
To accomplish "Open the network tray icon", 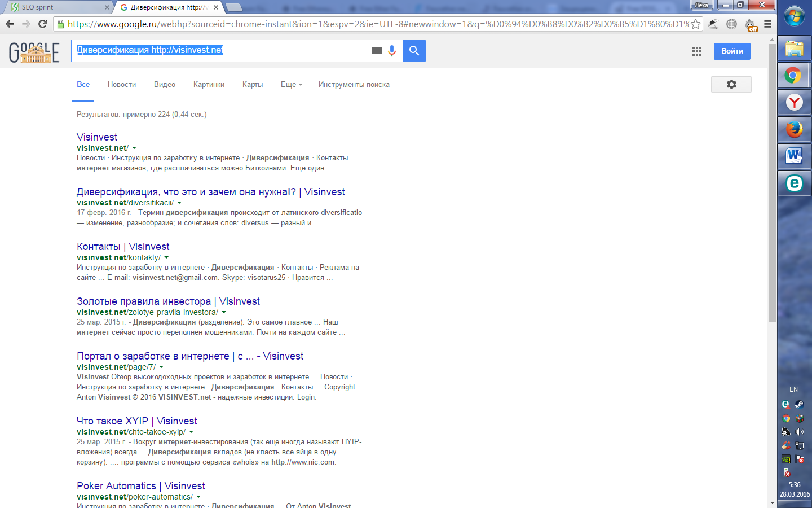I will pos(800,445).
